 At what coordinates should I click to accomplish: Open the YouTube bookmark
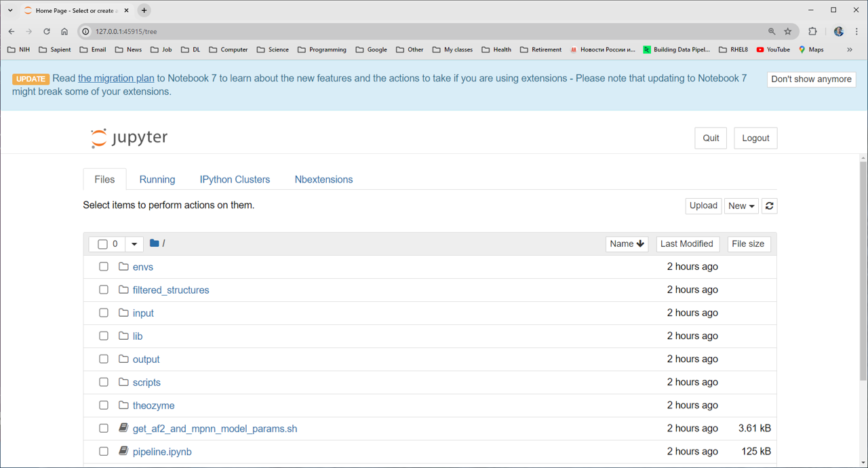(x=773, y=50)
